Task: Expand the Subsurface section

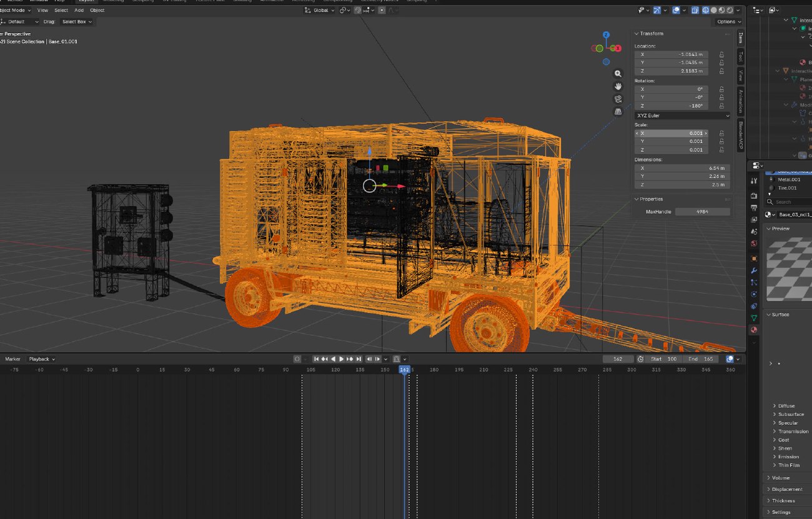Action: 791,414
